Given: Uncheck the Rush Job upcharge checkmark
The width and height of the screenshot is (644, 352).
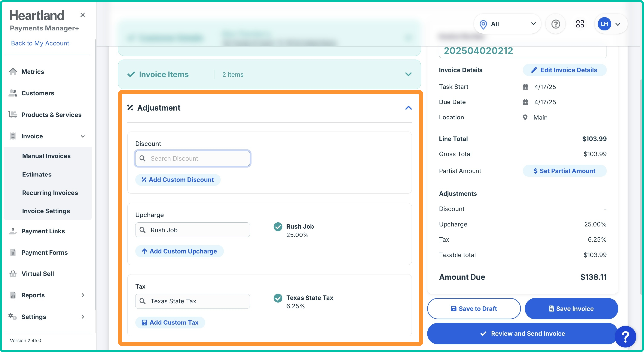Looking at the screenshot, I should [x=278, y=227].
